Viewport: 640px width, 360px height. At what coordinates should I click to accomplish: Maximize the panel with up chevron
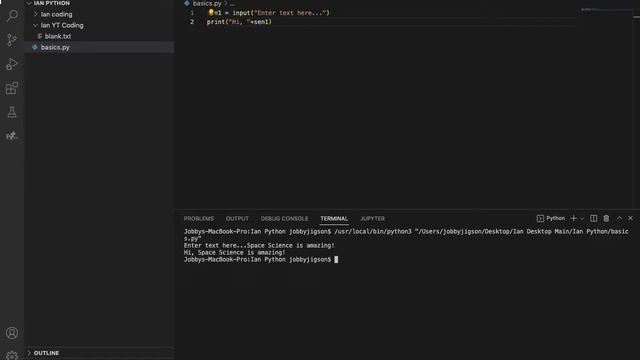pyautogui.click(x=619, y=218)
